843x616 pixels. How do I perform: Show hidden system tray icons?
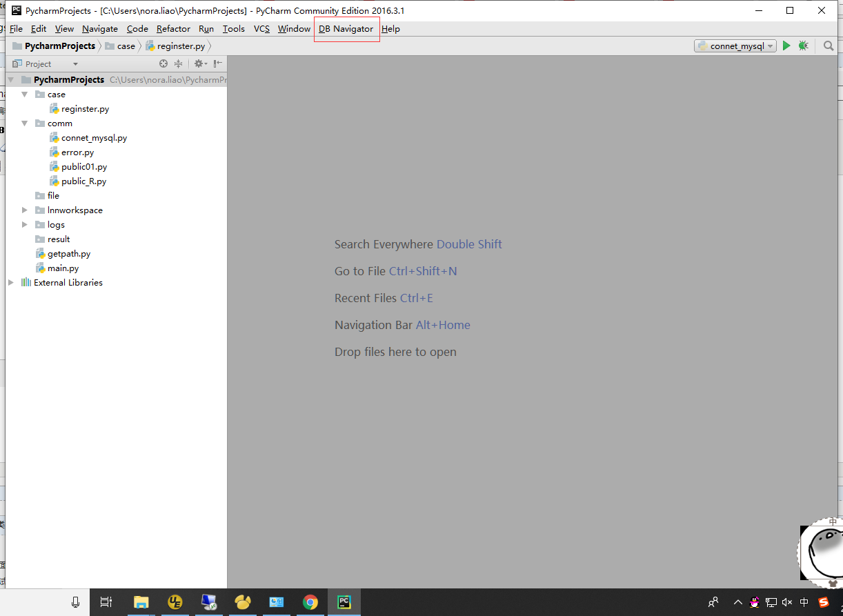click(738, 602)
